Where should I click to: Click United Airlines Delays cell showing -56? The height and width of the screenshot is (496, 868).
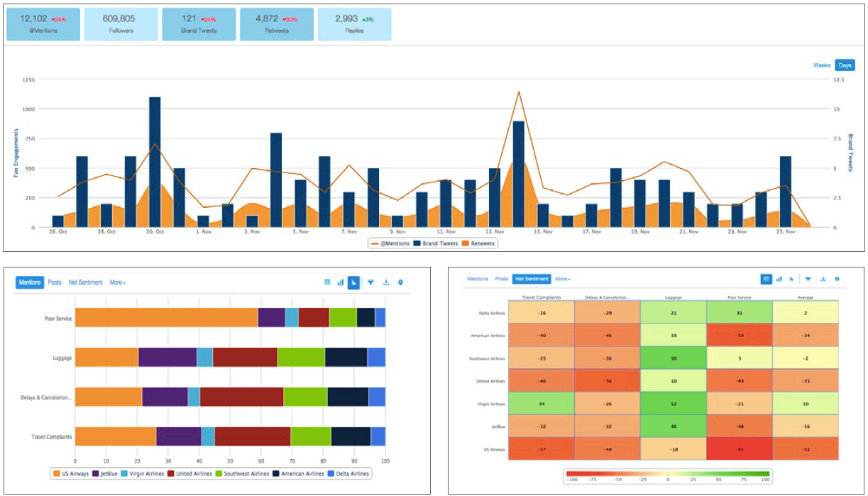coord(608,380)
